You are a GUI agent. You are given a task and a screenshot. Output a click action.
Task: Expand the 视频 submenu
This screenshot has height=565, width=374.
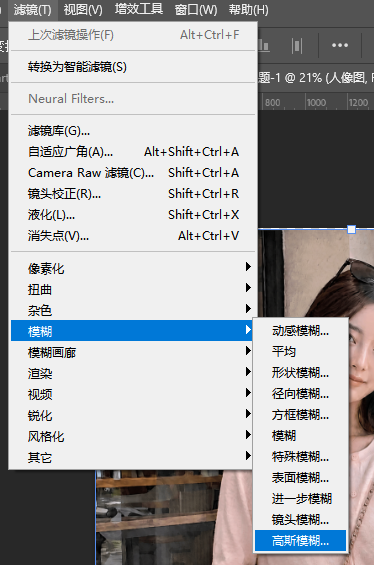click(133, 393)
